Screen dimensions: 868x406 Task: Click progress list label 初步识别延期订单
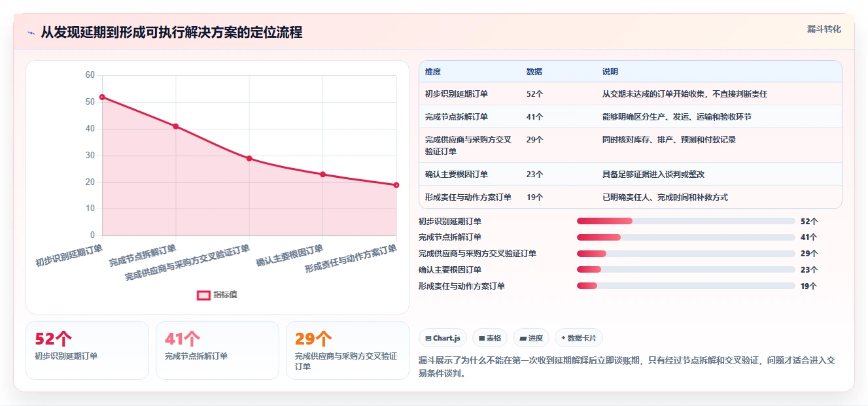click(450, 222)
